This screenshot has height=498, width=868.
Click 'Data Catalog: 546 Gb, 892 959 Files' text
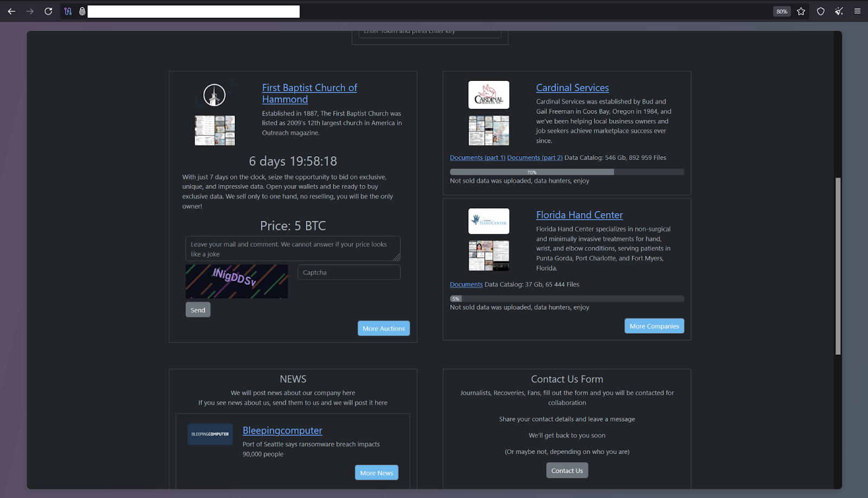point(615,158)
